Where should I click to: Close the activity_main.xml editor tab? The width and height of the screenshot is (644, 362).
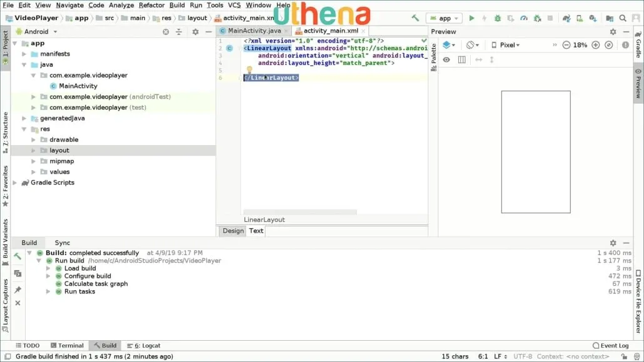[x=363, y=31]
